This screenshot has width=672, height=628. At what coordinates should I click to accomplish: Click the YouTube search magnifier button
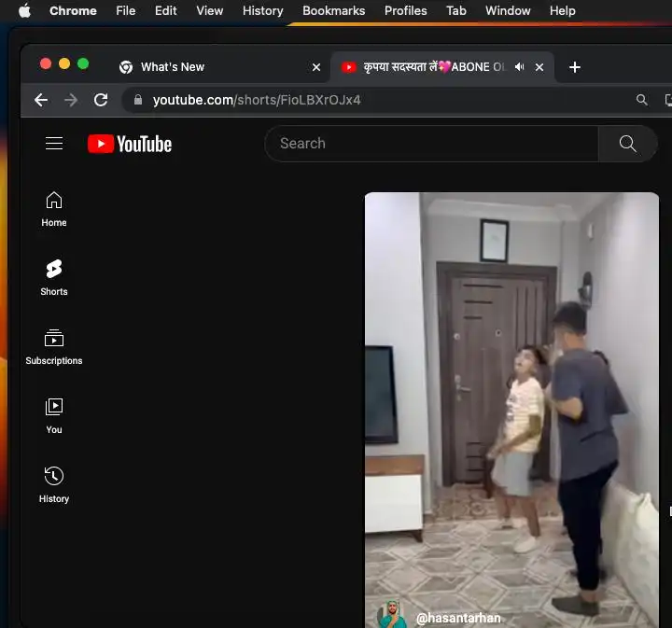(x=627, y=144)
